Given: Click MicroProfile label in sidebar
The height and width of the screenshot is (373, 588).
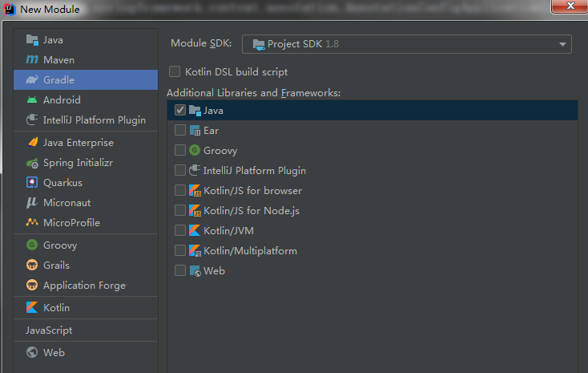Looking at the screenshot, I should [x=71, y=223].
